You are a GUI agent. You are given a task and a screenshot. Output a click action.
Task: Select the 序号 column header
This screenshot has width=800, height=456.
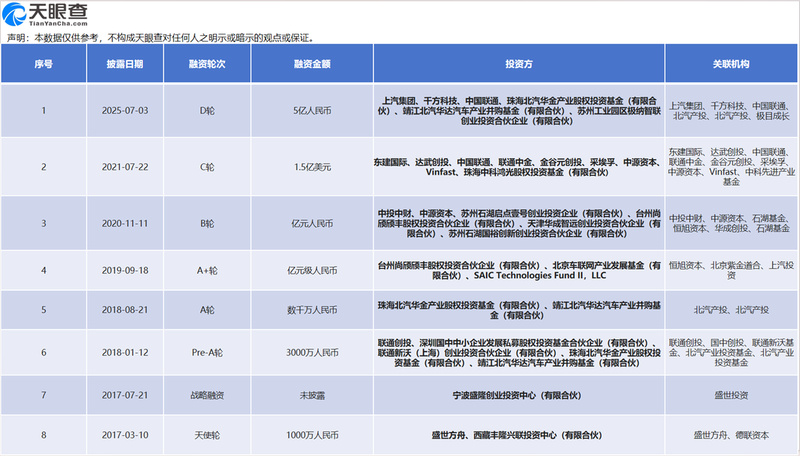click(x=44, y=64)
